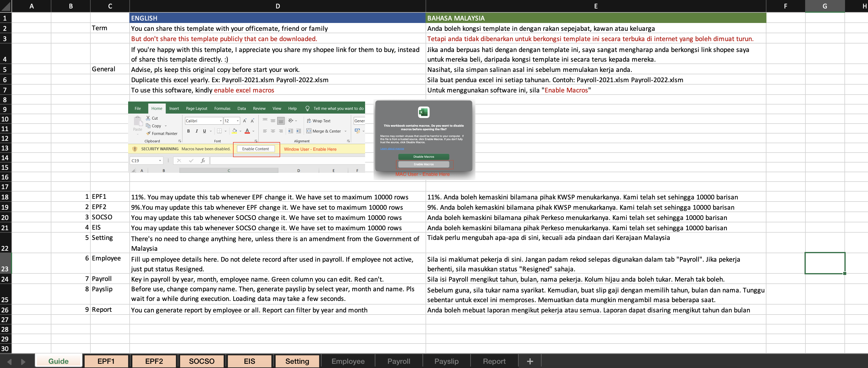Add a new sheet with the plus button
This screenshot has height=368, width=868.
[530, 361]
